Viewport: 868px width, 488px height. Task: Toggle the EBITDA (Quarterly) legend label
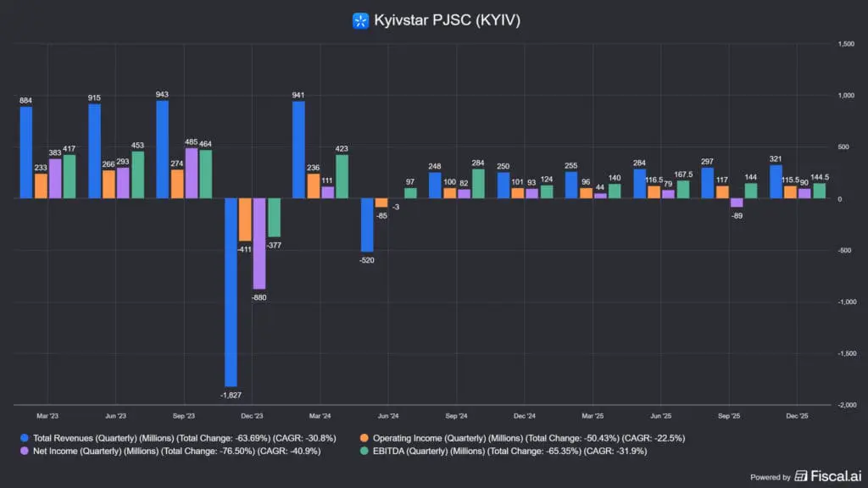(x=509, y=451)
